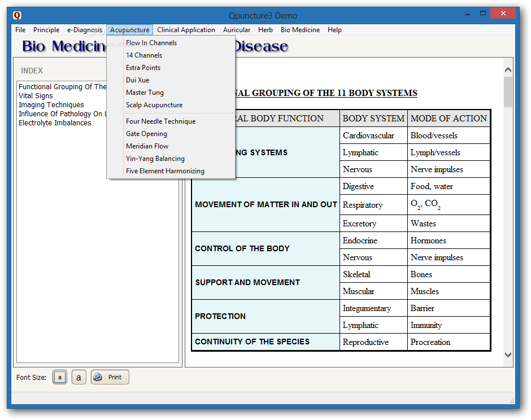Click the Endocrine table cell
Screen dimensions: 531x420
[x=373, y=240]
